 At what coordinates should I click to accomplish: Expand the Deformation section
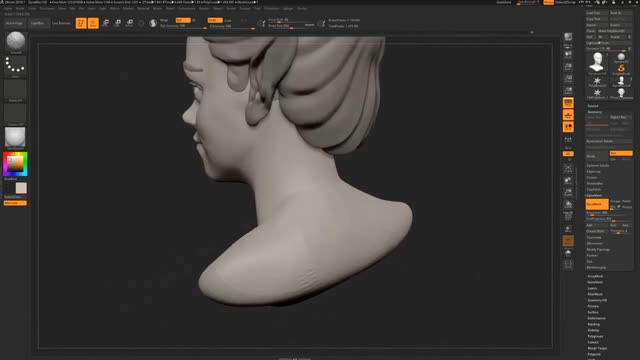tap(596, 318)
